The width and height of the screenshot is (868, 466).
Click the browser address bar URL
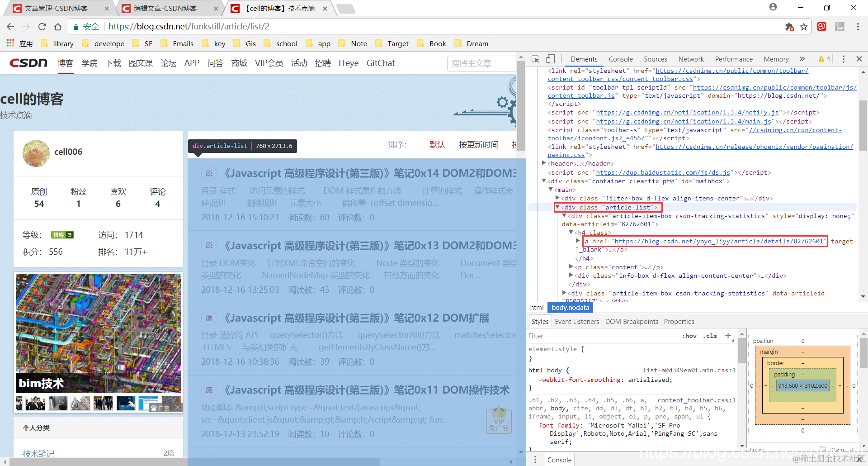pos(189,27)
